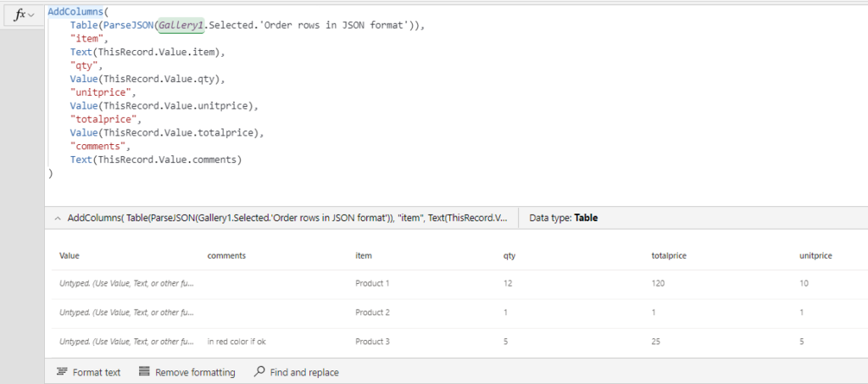Click the Remove formatting button label
Image resolution: width=868 pixels, height=384 pixels.
pos(195,372)
